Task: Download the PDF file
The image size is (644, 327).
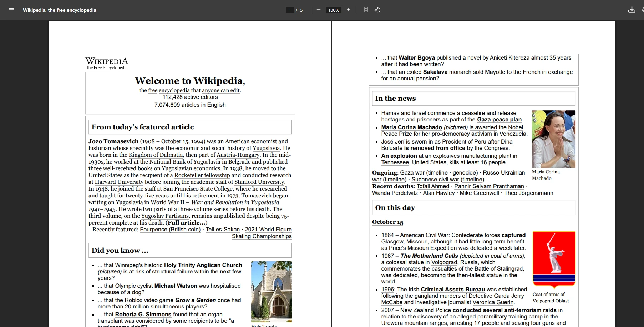Action: tap(632, 10)
